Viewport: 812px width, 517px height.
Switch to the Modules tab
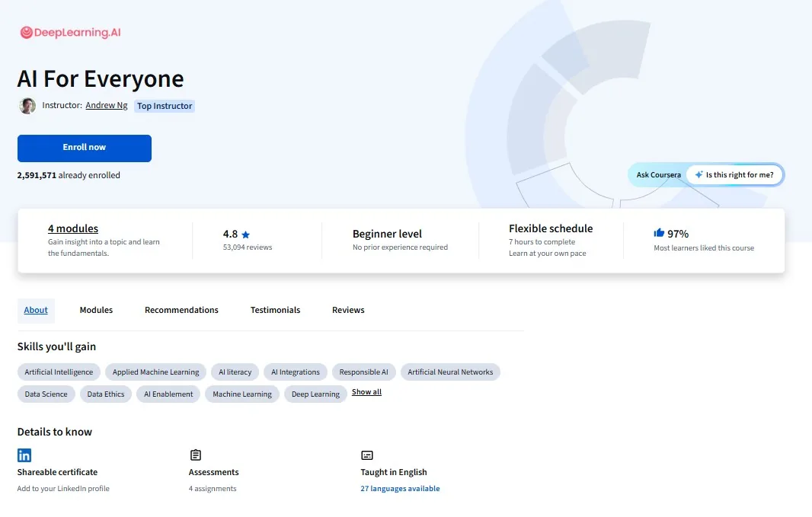96,310
